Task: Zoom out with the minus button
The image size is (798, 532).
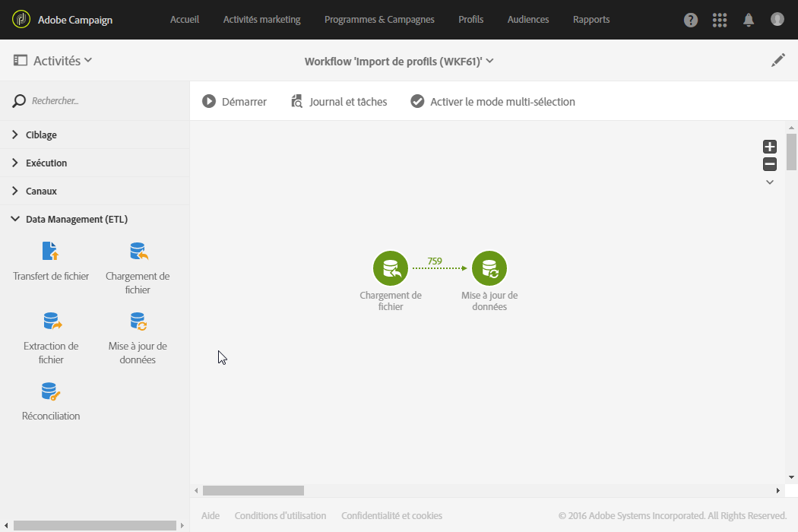Action: [769, 164]
